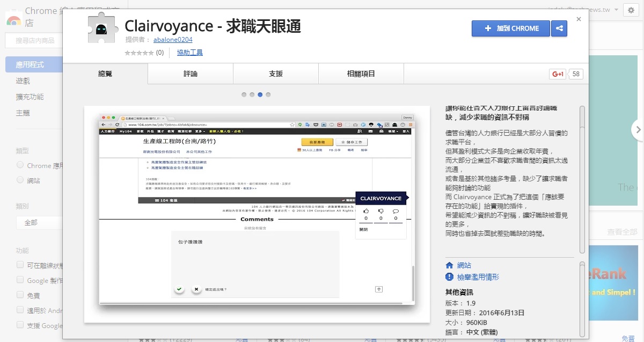Click the account dropdown arrow in the store header
This screenshot has width=644, height=342.
[x=617, y=10]
